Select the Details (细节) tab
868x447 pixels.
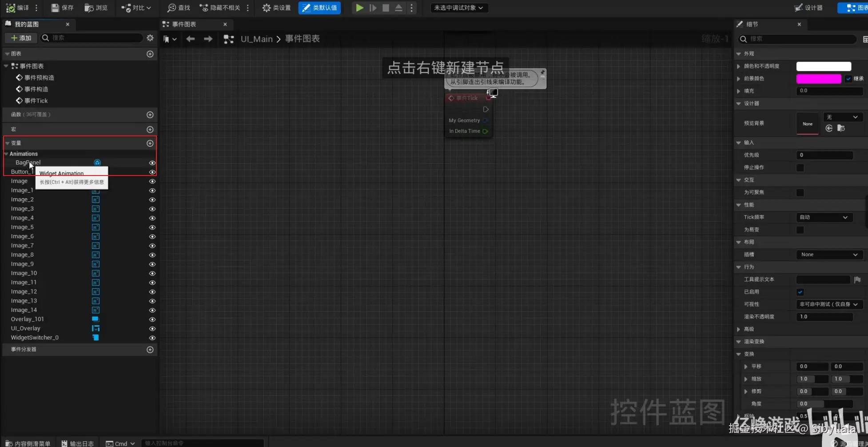(x=752, y=24)
